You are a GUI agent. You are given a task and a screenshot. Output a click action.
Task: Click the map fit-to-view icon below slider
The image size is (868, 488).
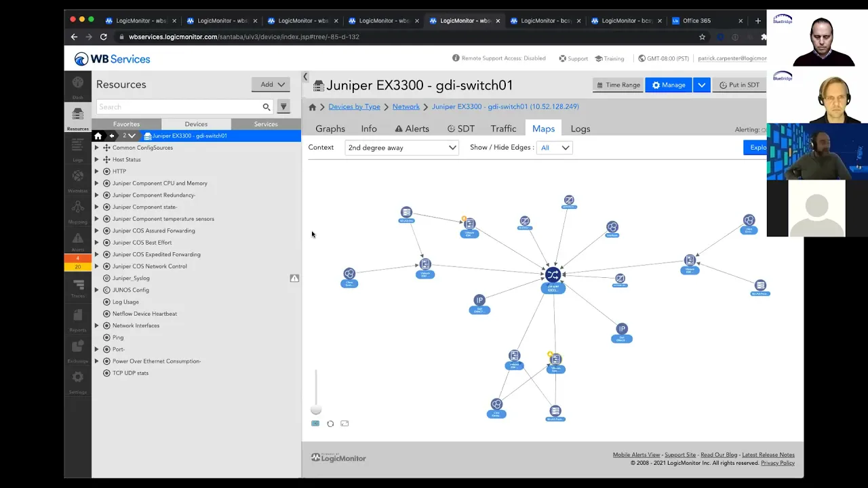pyautogui.click(x=315, y=424)
